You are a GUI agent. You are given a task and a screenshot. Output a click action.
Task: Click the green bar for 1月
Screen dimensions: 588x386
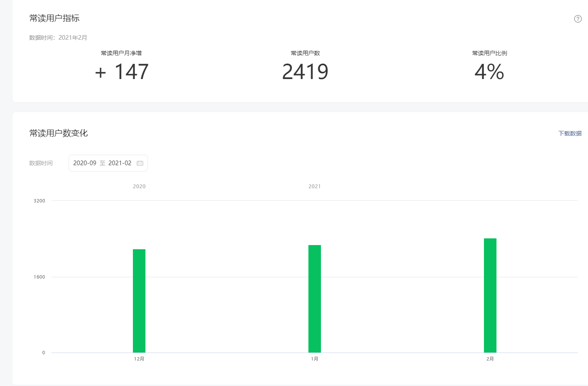(315, 299)
